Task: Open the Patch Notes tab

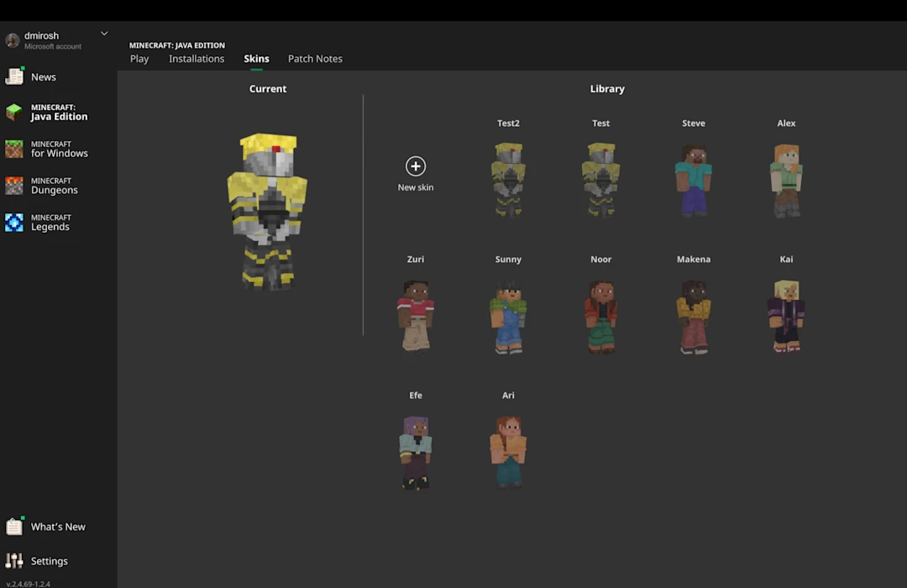Action: click(x=315, y=59)
